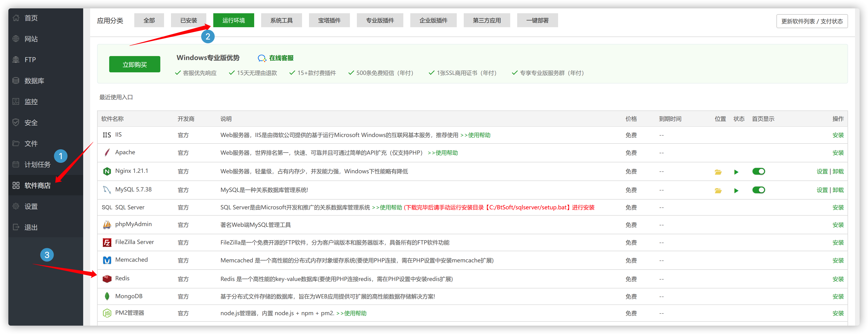Click the 监控 monitoring sidebar icon
This screenshot has height=334, width=868.
pos(16,101)
